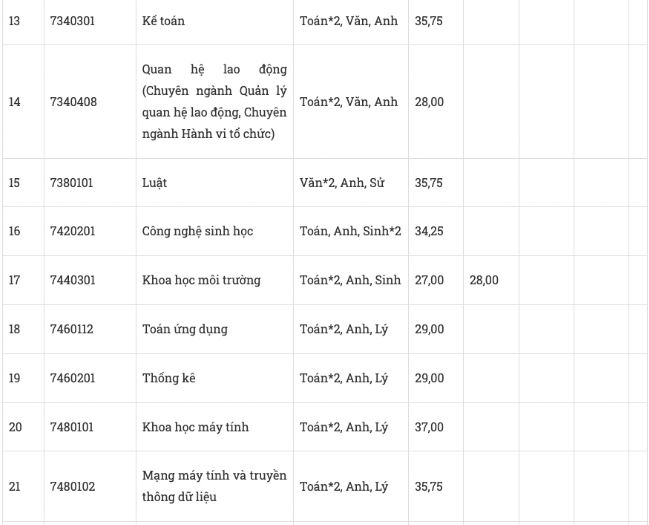Select major code 7340301
This screenshot has width=649, height=525.
pos(73,20)
